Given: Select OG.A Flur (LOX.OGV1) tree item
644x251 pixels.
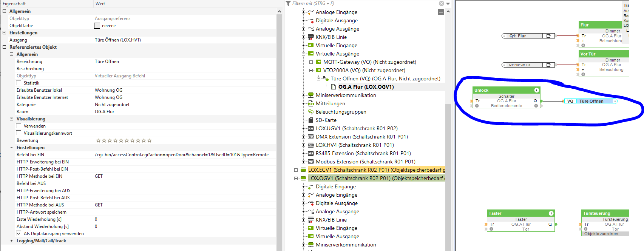Looking at the screenshot, I should tap(366, 87).
